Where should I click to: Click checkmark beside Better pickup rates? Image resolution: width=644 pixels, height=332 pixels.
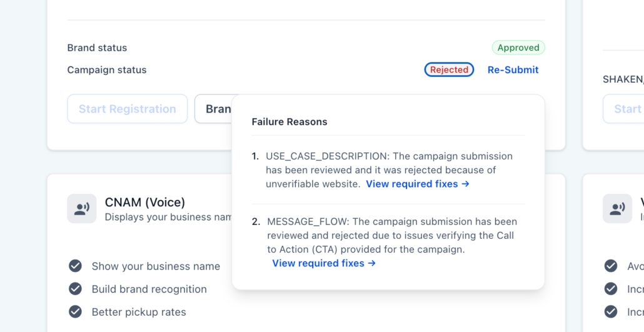point(75,311)
